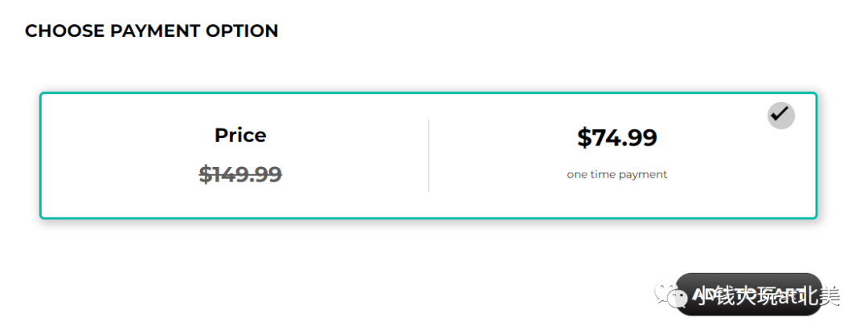Click the dollar sign of $74.99
868x334 pixels.
coord(584,138)
